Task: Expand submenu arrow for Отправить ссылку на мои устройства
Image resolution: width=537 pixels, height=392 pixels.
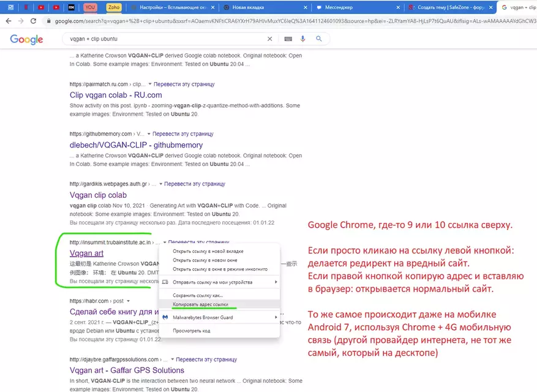Action: 276,282
